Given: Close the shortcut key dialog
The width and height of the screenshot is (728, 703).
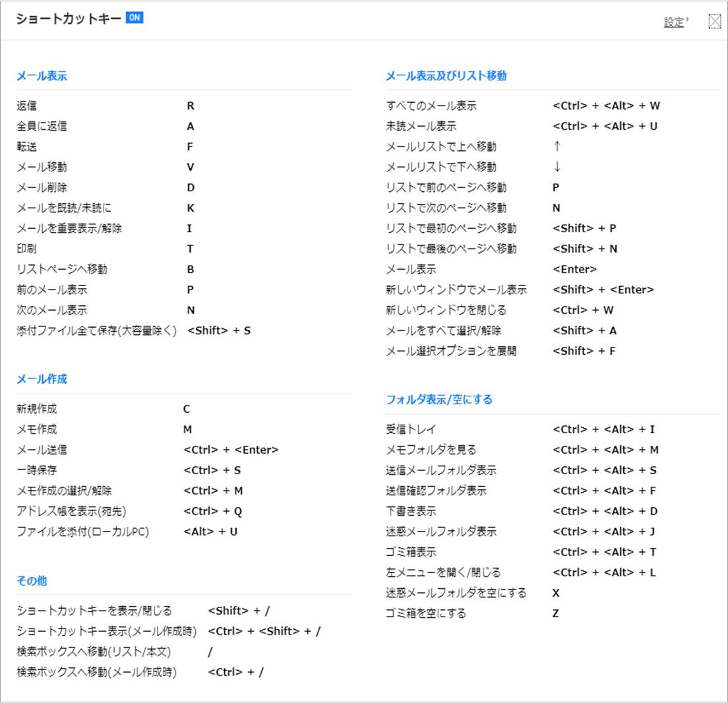Looking at the screenshot, I should tap(714, 22).
